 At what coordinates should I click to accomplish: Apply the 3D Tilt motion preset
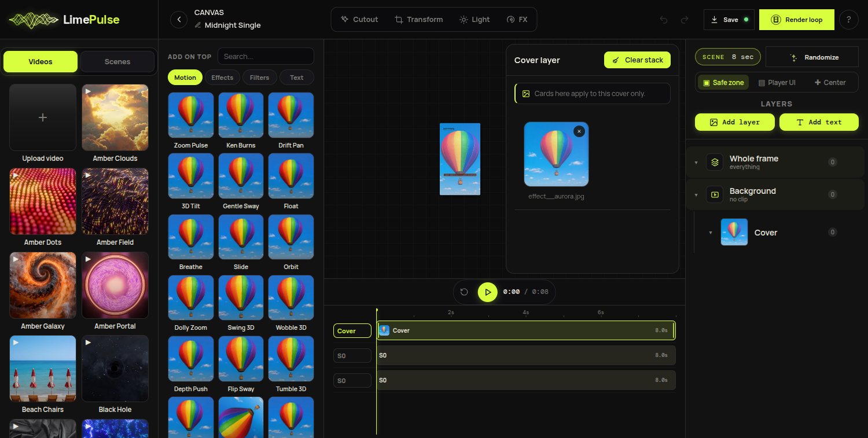click(191, 176)
